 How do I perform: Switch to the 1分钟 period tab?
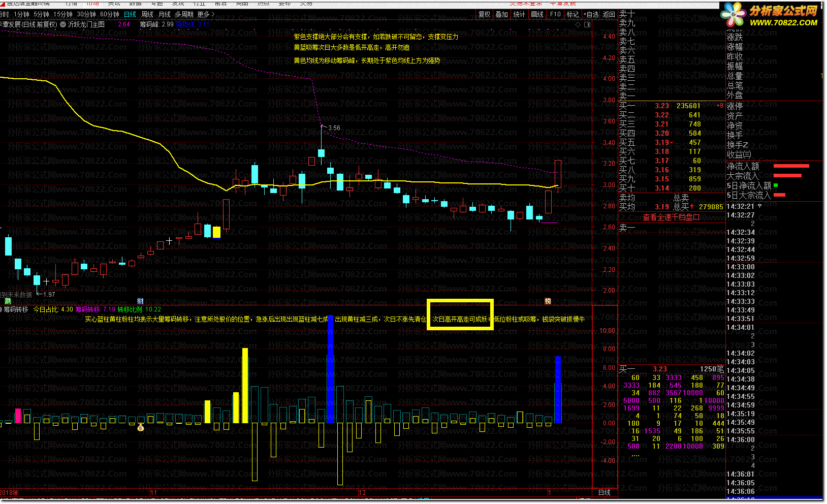pos(21,14)
